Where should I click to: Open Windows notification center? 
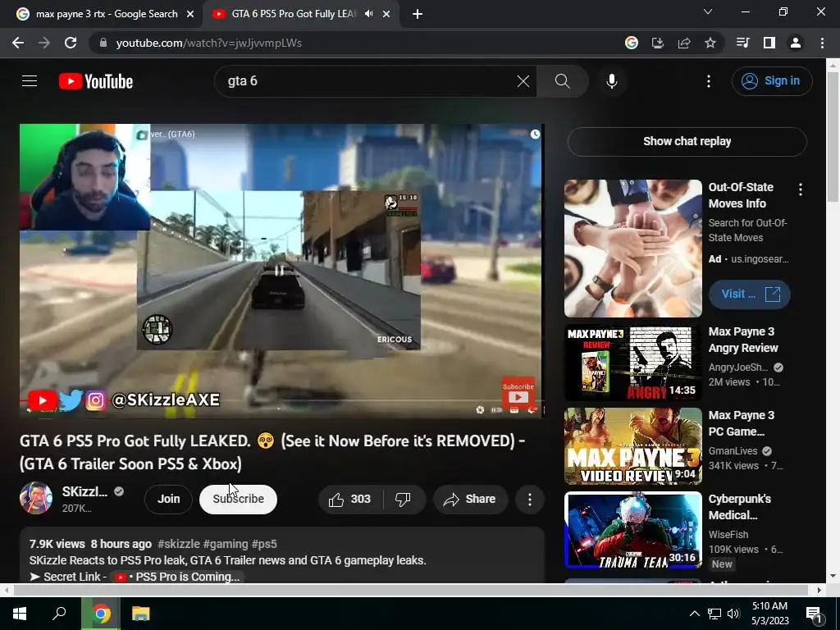(815, 614)
